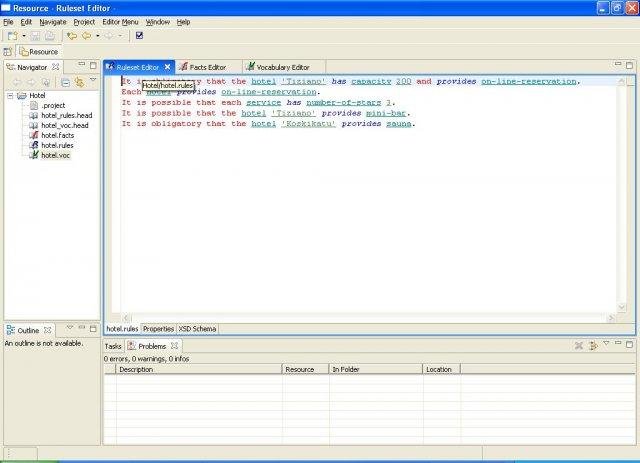Screen dimensions: 640x463
Task: Click the Last Edit Location toolbar icon
Action: click(72, 36)
